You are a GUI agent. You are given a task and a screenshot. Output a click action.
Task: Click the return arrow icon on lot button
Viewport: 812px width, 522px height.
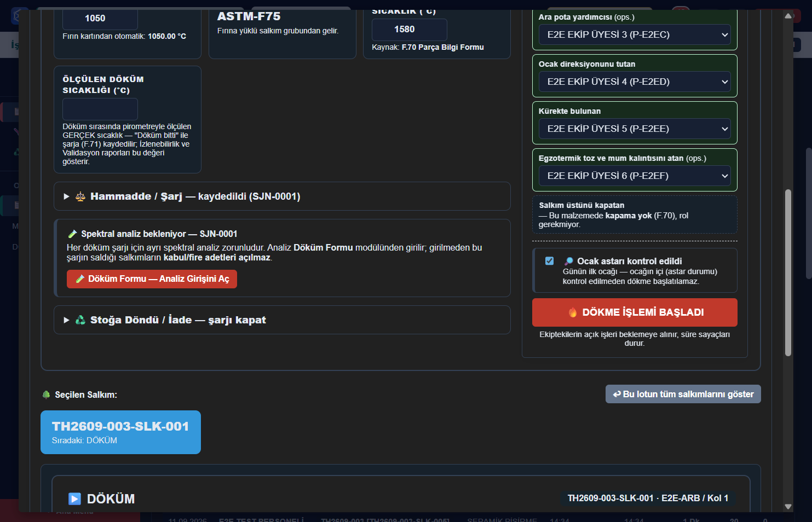617,394
